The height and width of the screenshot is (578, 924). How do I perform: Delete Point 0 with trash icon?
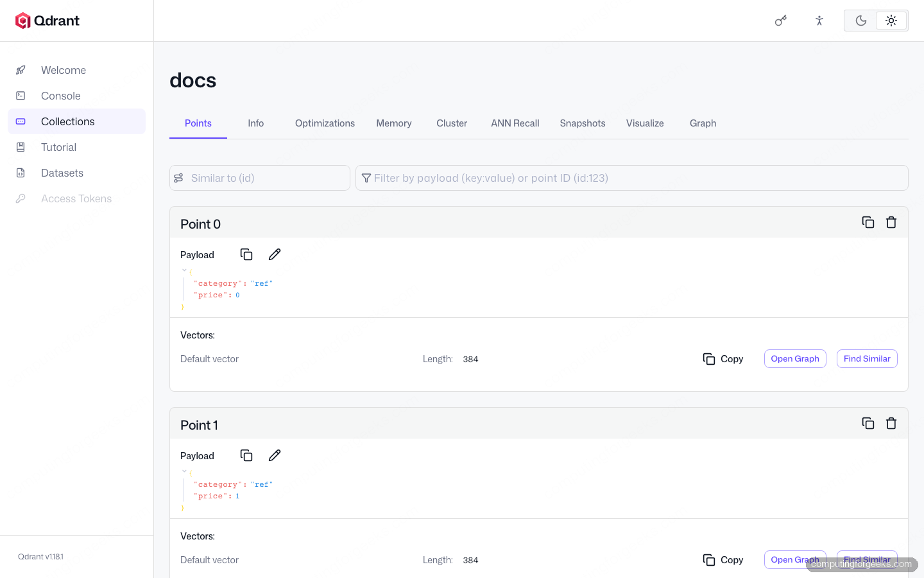pyautogui.click(x=891, y=222)
